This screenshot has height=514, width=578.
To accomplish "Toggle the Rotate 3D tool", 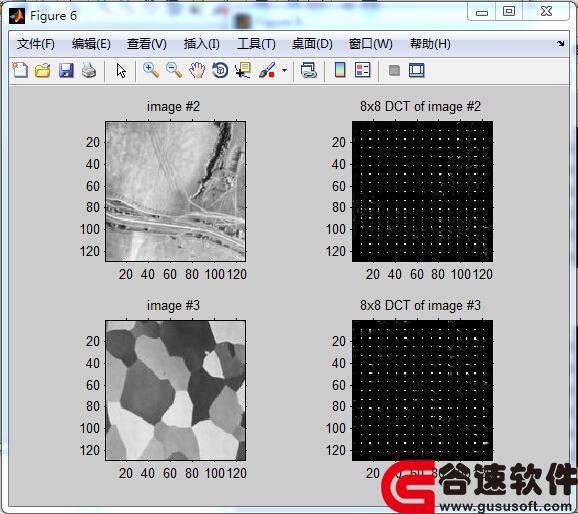I will click(220, 70).
